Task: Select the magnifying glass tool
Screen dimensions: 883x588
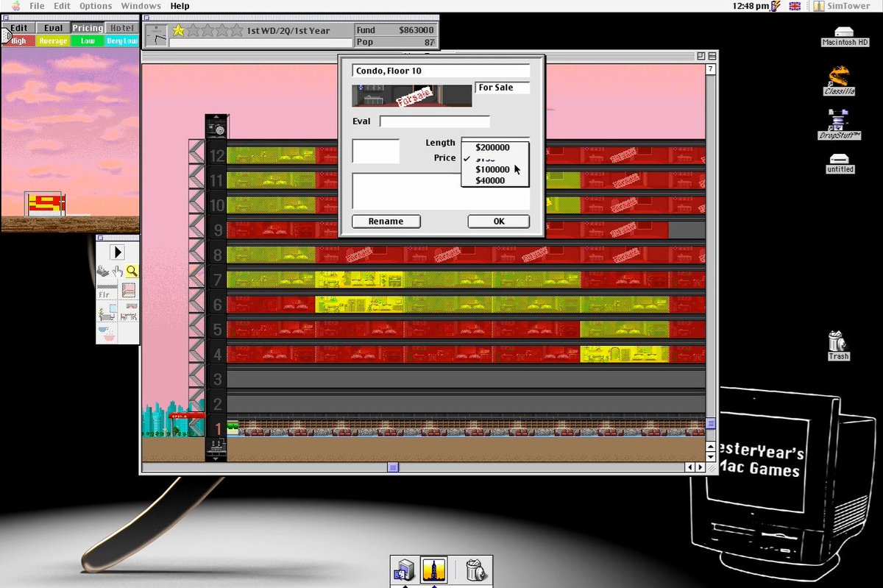Action: [x=132, y=272]
